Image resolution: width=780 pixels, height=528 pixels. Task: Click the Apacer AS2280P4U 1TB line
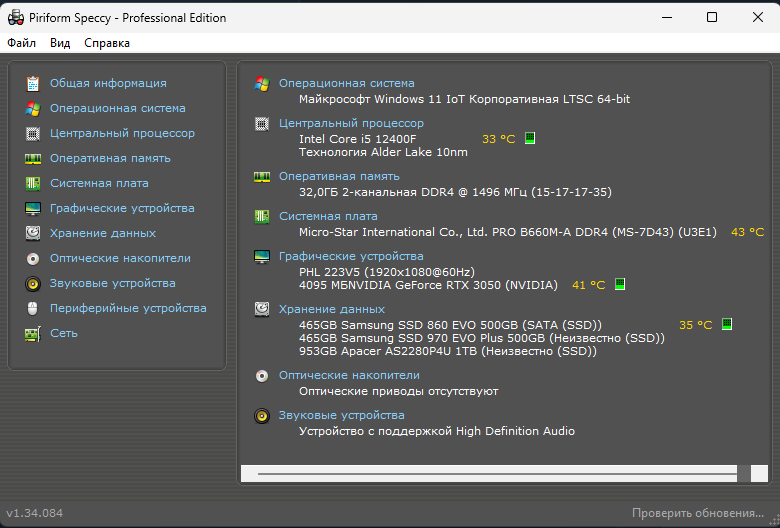tap(448, 351)
